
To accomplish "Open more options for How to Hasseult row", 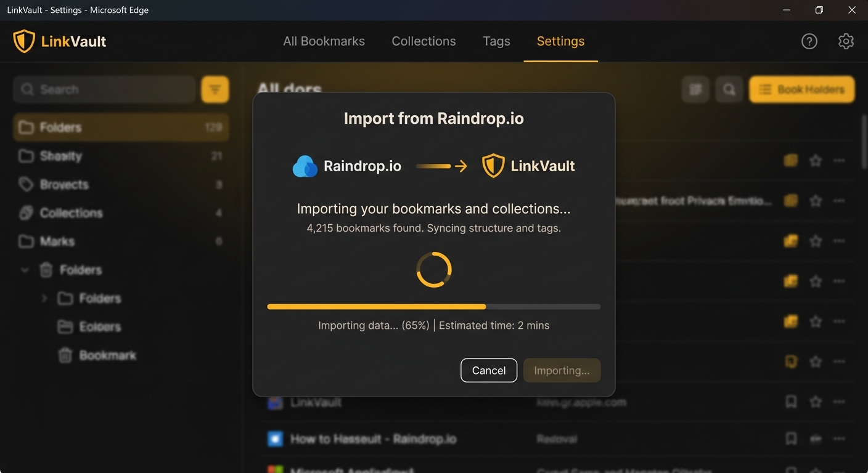I will point(839,439).
